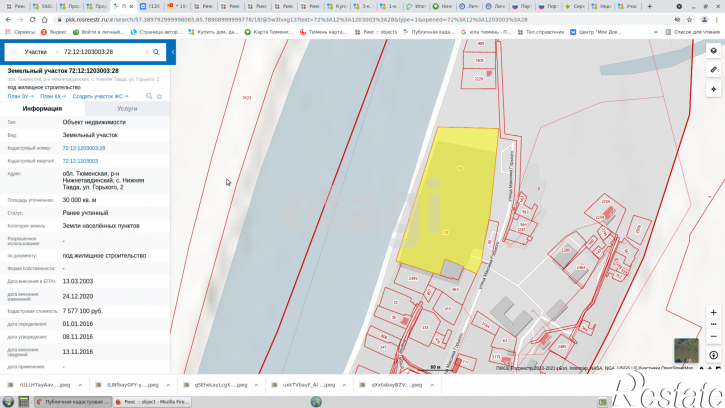Collapse the left information panel
Screen dimensions: 725x408
[x=172, y=52]
